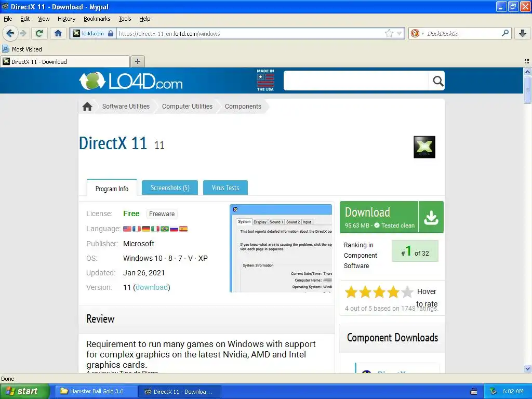Select the Program Info tab
The image size is (532, 399).
(112, 188)
